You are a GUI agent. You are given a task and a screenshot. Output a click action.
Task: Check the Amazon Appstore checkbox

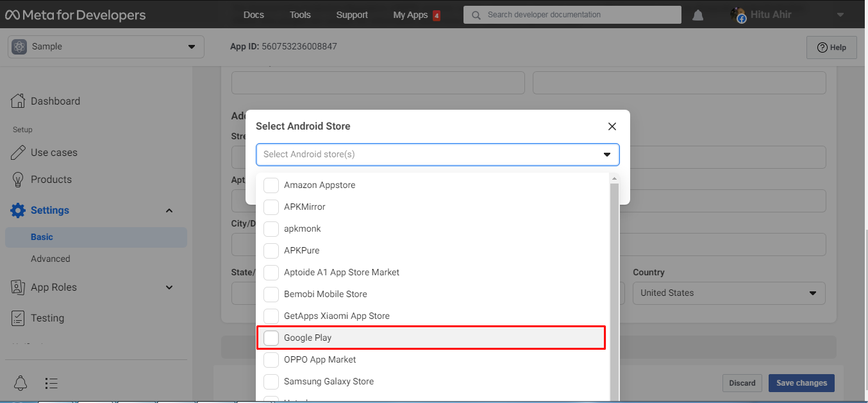272,185
